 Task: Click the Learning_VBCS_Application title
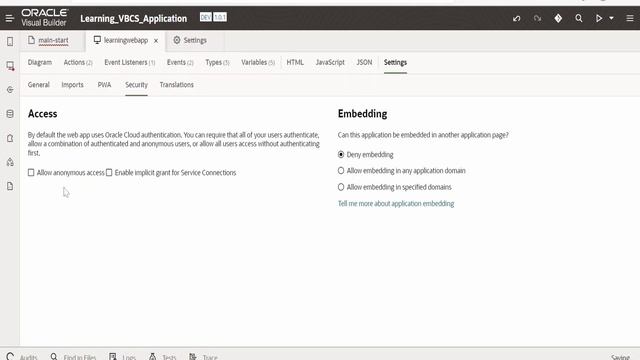[x=133, y=18]
